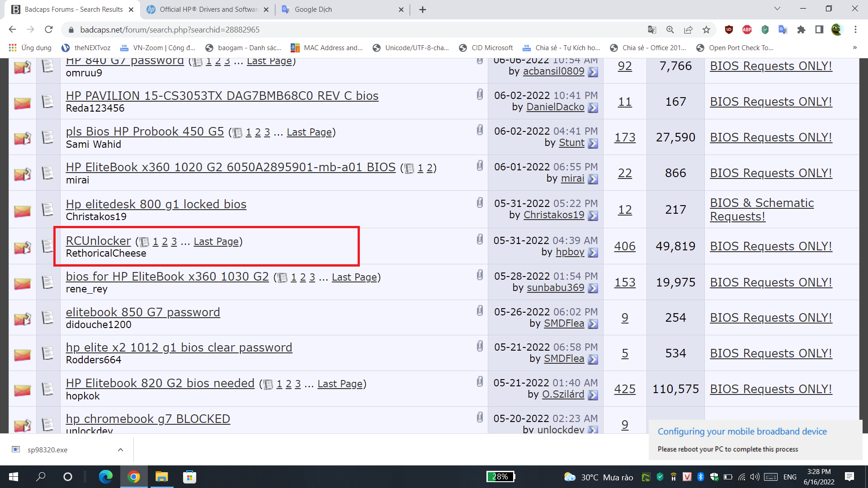This screenshot has width=868, height=488.
Task: Click the Chrome reload page button
Action: (49, 30)
